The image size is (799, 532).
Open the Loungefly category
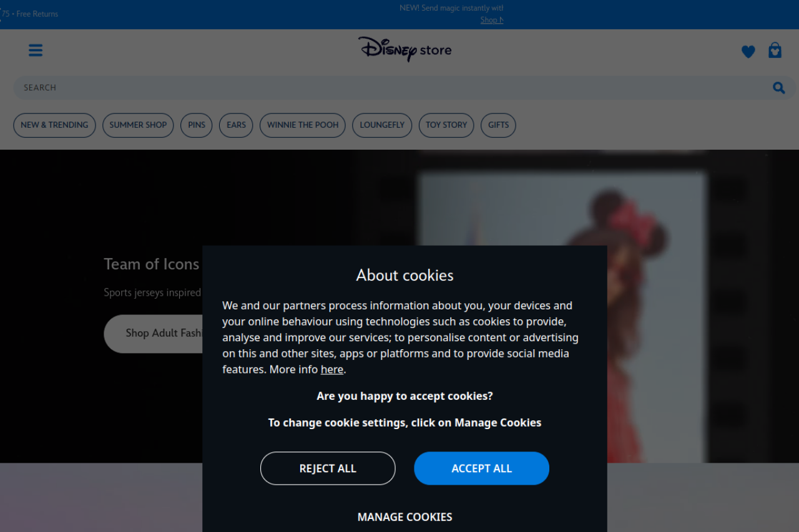382,125
